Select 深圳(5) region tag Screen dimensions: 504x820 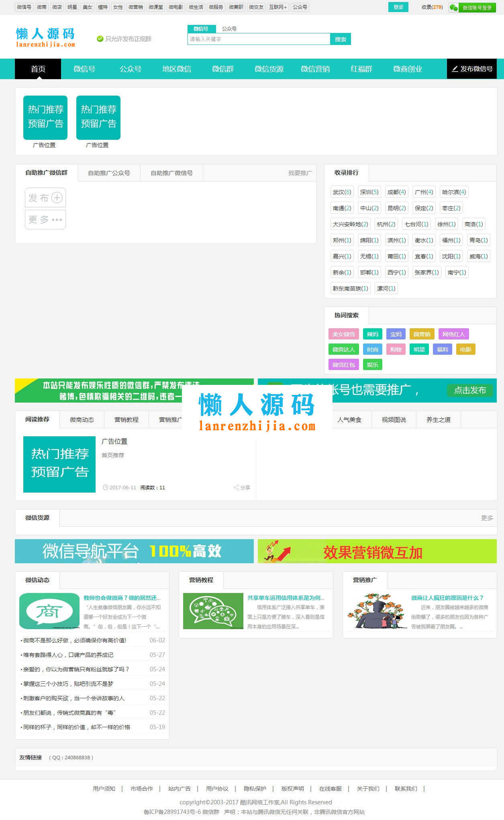pos(369,192)
